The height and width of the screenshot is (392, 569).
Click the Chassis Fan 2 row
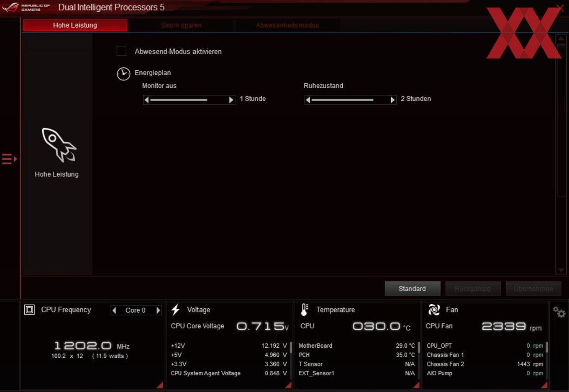[485, 364]
